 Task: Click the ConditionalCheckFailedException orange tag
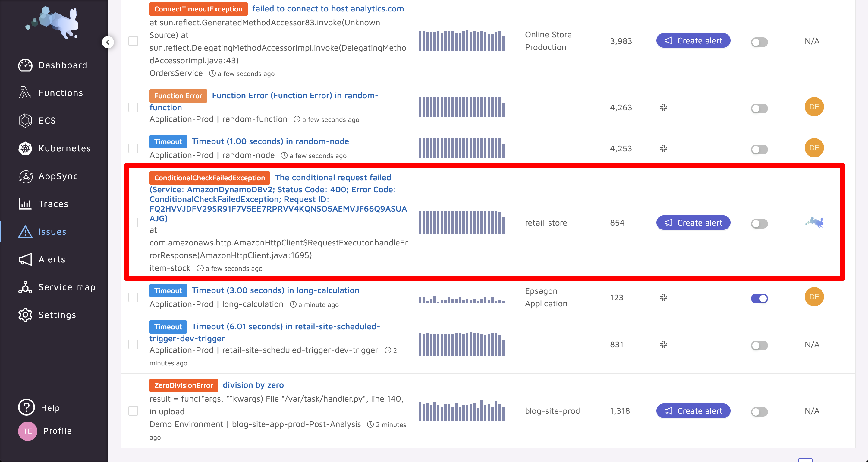[209, 178]
